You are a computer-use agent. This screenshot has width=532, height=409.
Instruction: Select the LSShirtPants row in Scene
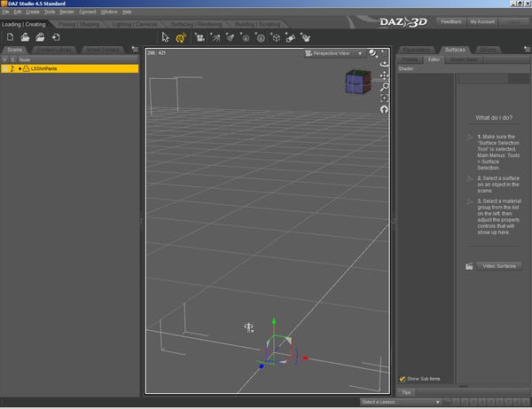click(x=69, y=68)
